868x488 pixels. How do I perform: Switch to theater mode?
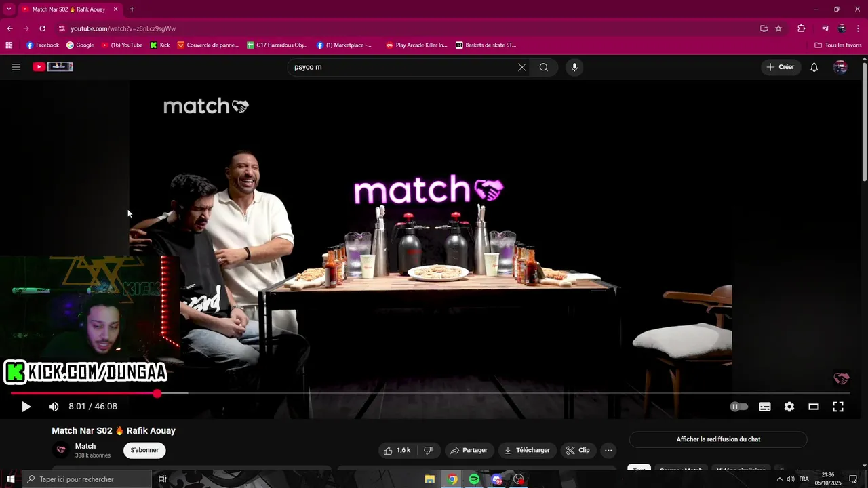pyautogui.click(x=814, y=407)
